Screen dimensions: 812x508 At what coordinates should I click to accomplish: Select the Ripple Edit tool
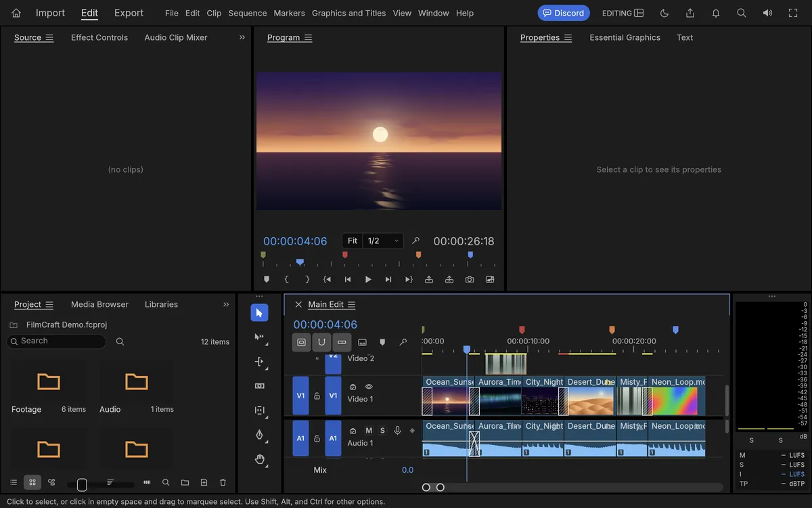[x=259, y=361]
